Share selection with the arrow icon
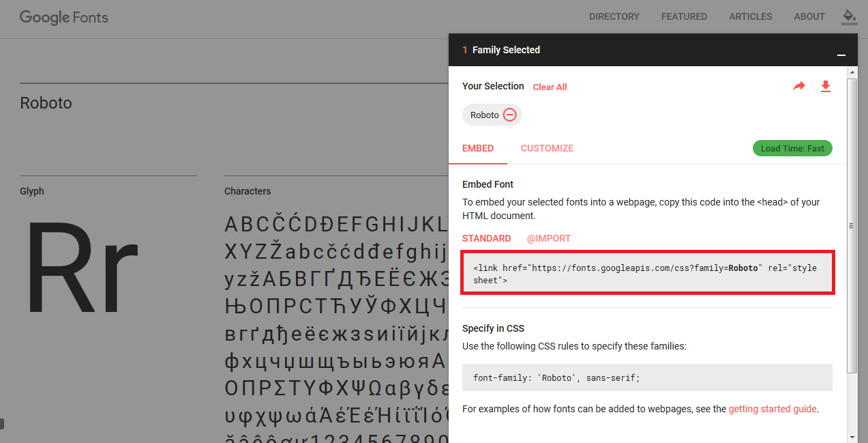The width and height of the screenshot is (868, 443). click(799, 86)
